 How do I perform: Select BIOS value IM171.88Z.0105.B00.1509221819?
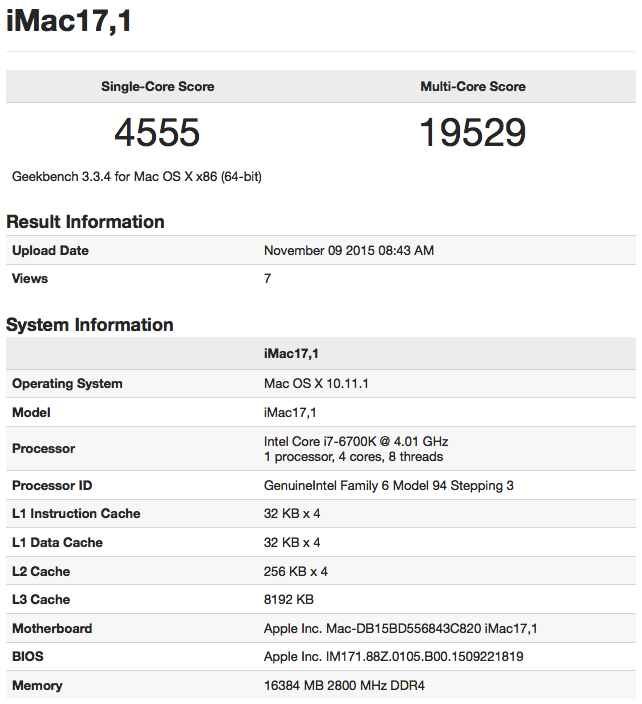pyautogui.click(x=394, y=656)
